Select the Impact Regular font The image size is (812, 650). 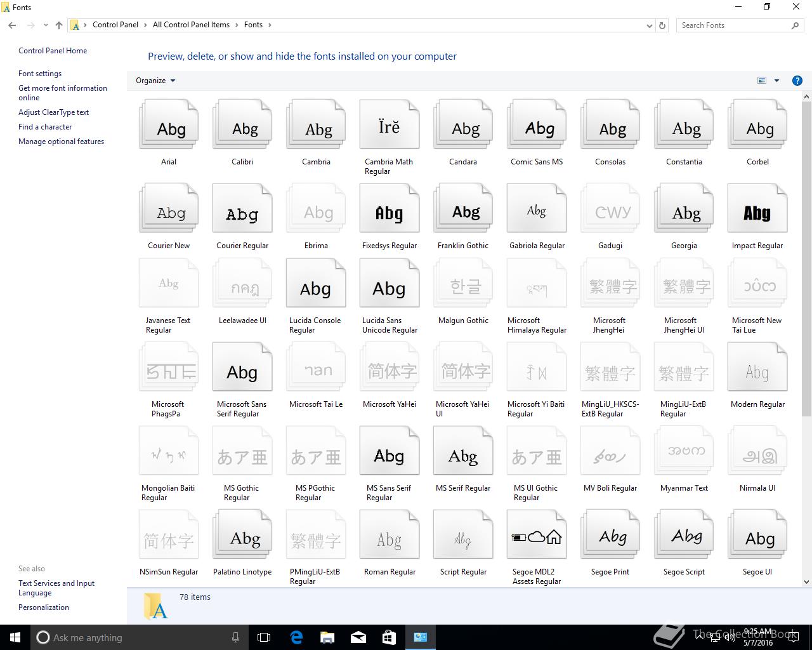pyautogui.click(x=757, y=208)
